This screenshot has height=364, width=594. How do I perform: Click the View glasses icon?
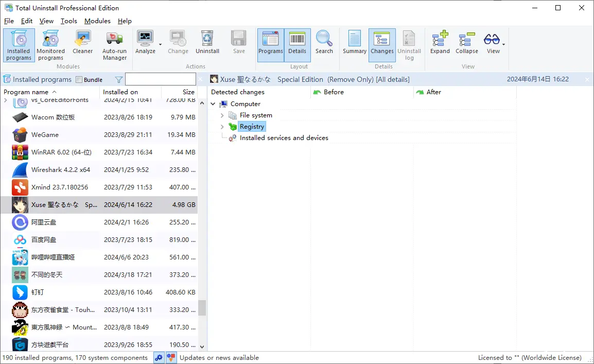492,40
